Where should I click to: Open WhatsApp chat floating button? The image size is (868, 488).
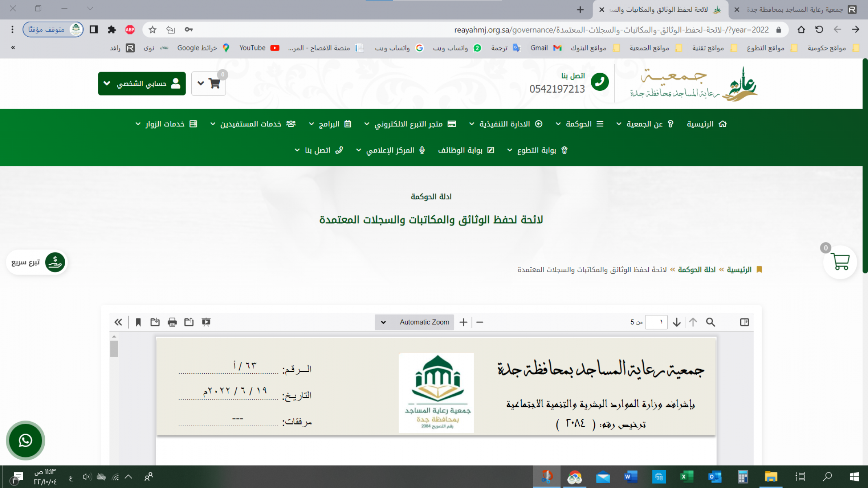coord(25,440)
